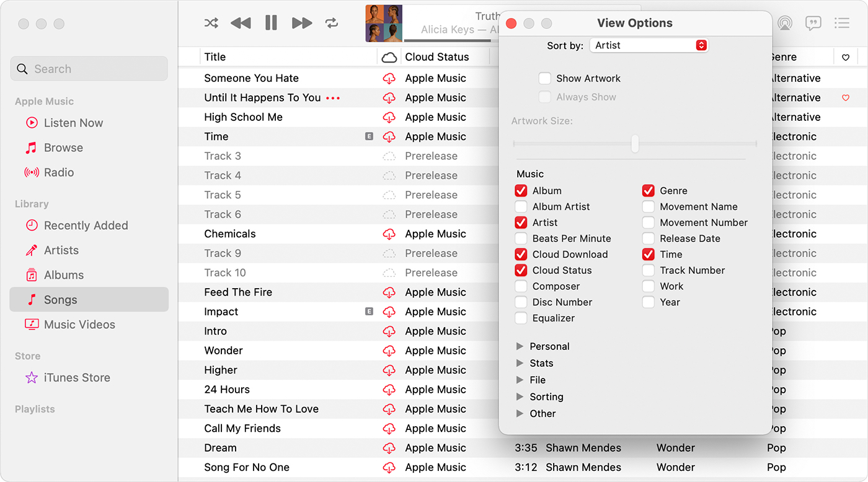Expand the File section
Viewport: 868px width, 482px height.
(x=520, y=380)
